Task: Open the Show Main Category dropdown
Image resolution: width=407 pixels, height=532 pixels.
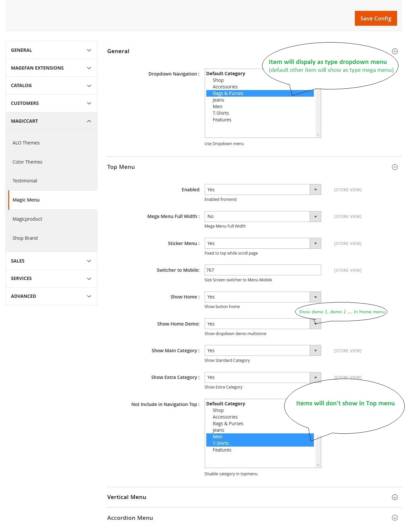Action: pyautogui.click(x=262, y=351)
